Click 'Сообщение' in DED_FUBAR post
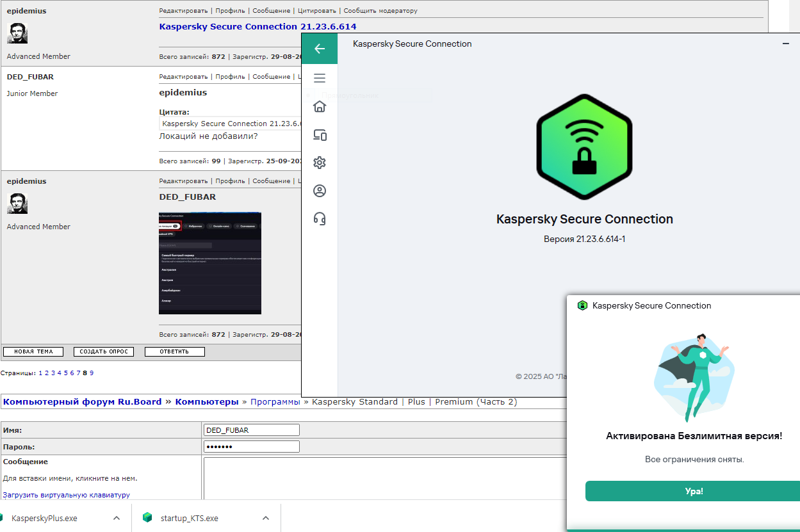Image resolution: width=800 pixels, height=532 pixels. pos(272,77)
